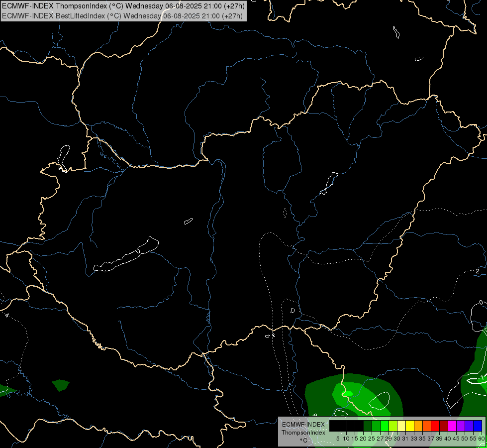This screenshot has width=487, height=448.
Task: Click the red-orange 35–37 legend swatch
Action: pos(427,426)
